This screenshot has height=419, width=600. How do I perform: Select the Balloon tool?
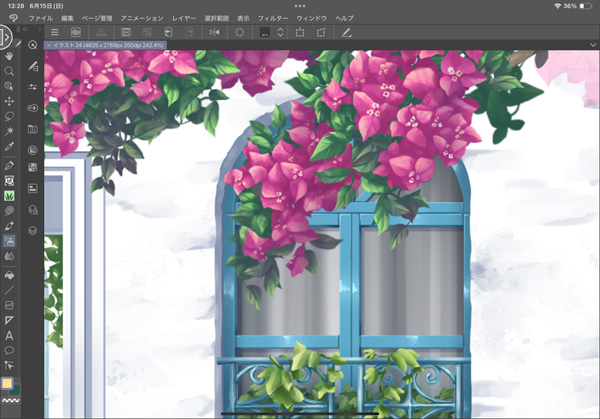pyautogui.click(x=10, y=350)
